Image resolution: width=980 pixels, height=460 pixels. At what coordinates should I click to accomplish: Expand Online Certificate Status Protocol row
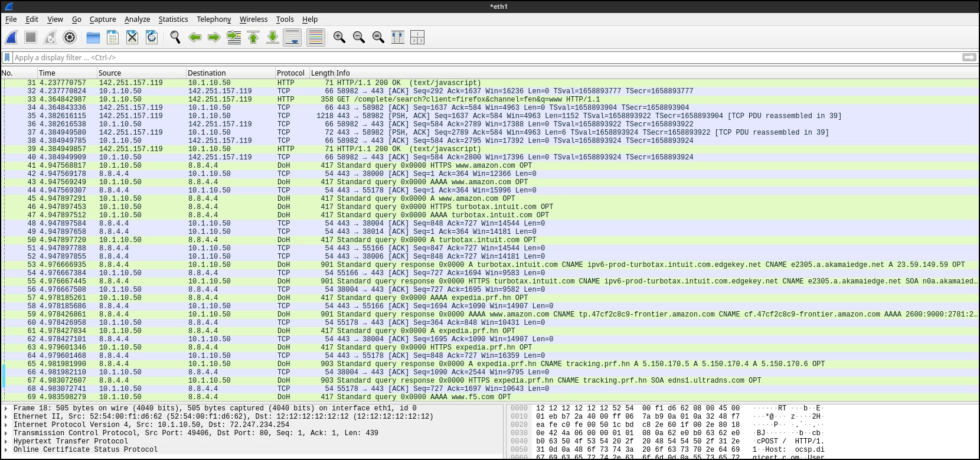(x=6, y=449)
